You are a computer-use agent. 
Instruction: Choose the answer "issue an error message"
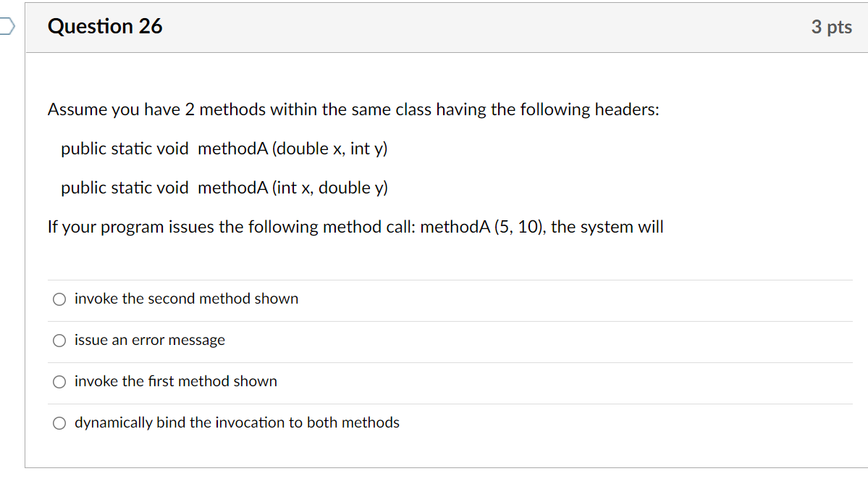tap(59, 340)
